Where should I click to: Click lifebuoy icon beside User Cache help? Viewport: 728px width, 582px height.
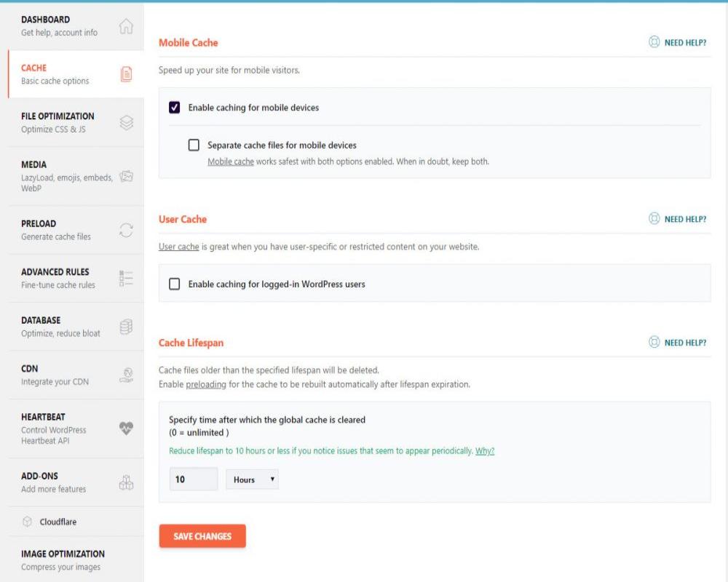coord(654,218)
